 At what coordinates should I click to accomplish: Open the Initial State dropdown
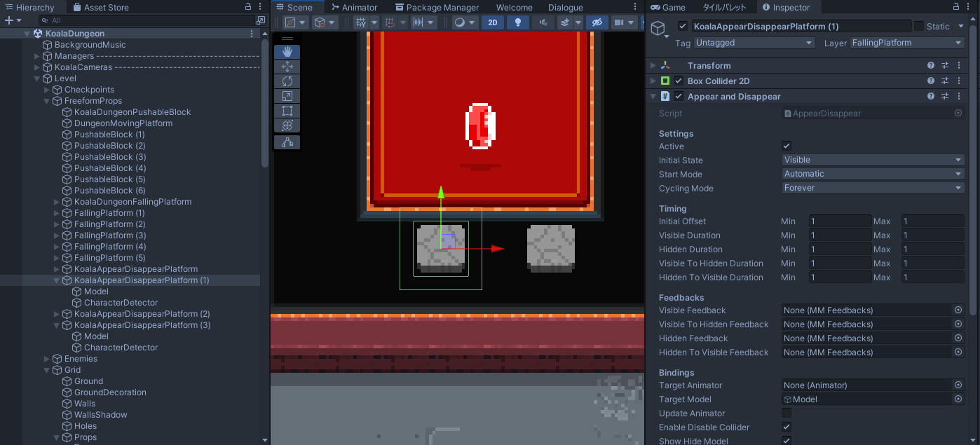873,160
